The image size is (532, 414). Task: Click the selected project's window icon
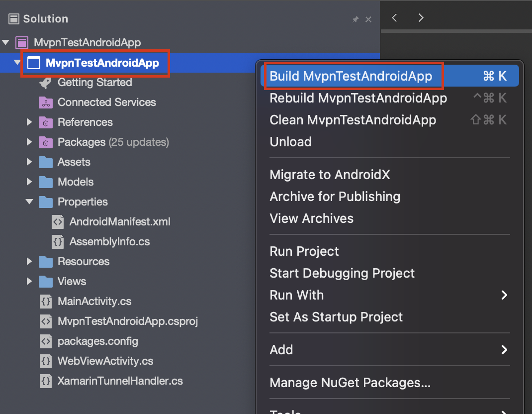click(34, 63)
